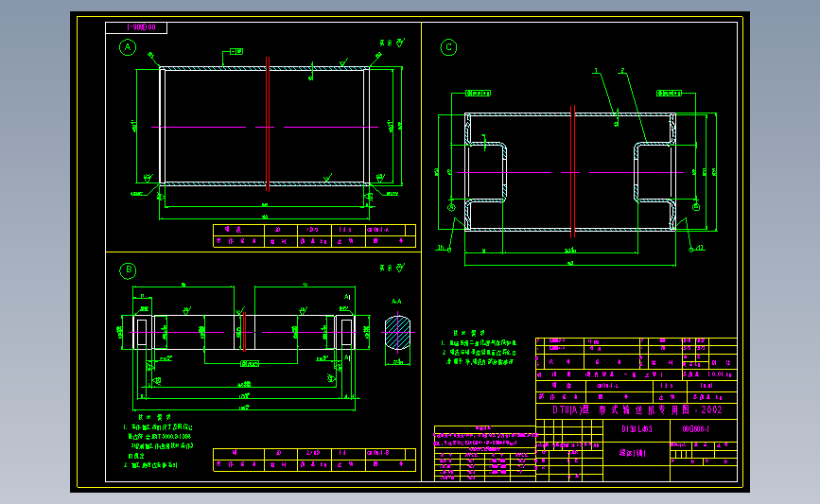Screen dimensions: 820x504
Task: Select the A-A section label text
Action: (396, 302)
